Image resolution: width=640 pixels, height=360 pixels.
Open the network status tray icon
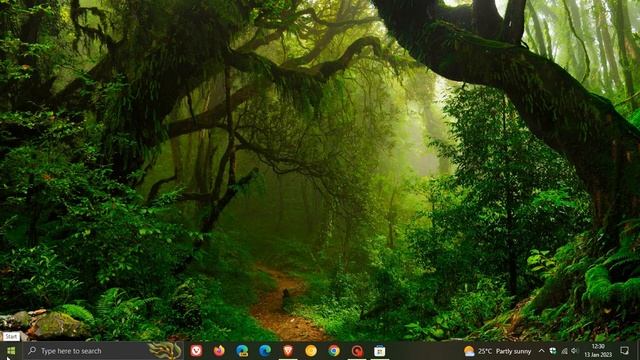tap(564, 351)
